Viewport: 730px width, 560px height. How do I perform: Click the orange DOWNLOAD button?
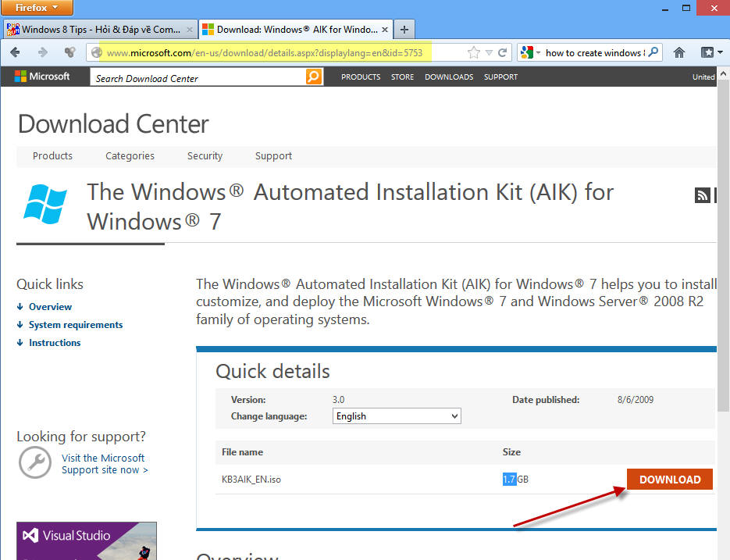[669, 480]
